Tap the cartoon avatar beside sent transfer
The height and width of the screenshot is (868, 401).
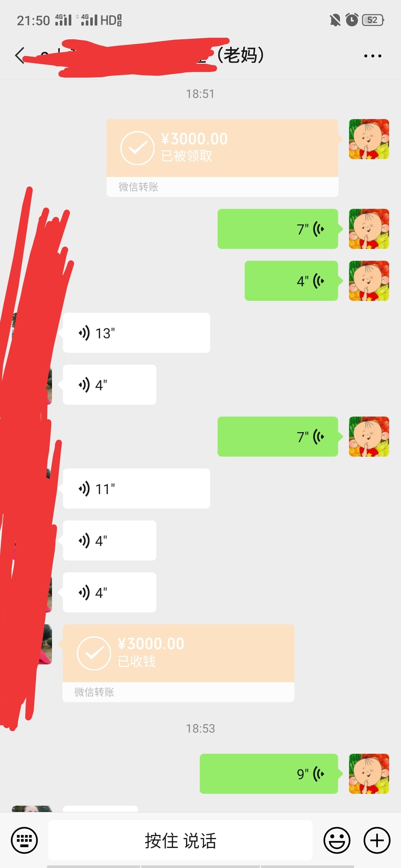(369, 139)
